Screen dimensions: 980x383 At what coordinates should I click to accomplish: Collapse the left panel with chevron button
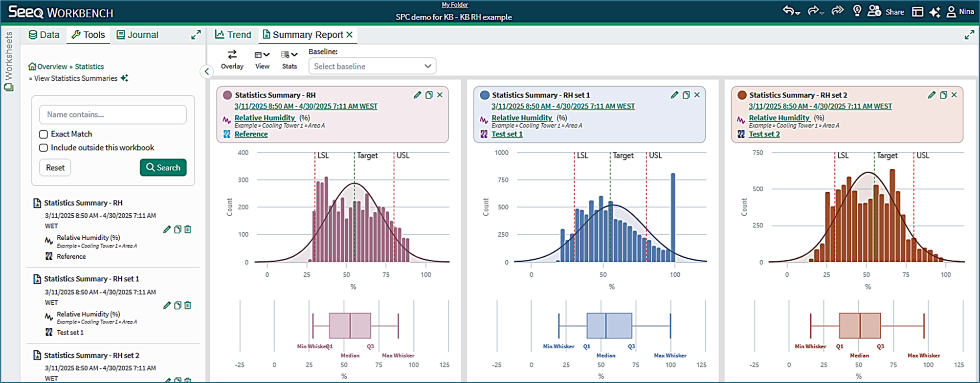click(x=207, y=71)
